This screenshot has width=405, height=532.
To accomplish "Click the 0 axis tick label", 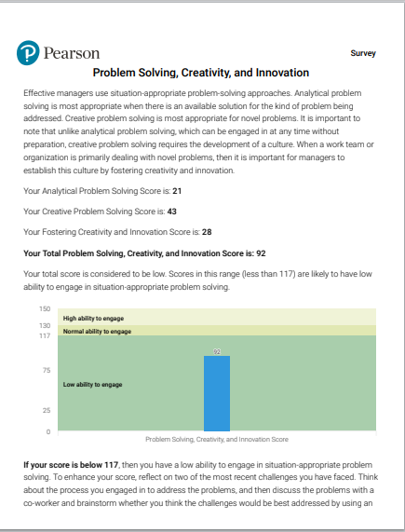I will (48, 431).
